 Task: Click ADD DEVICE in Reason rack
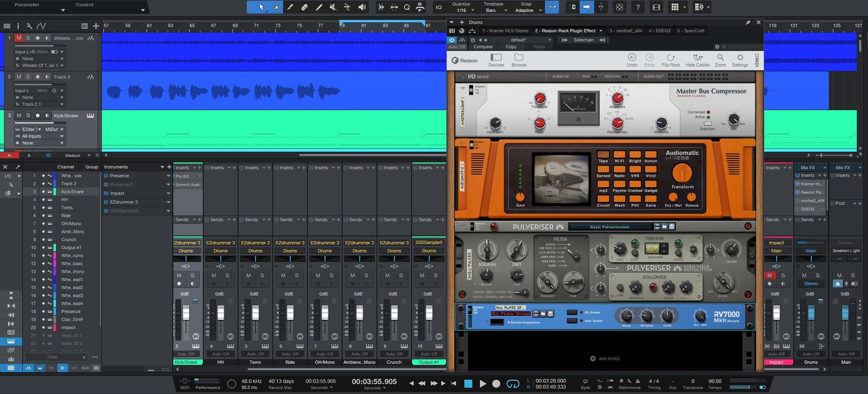(x=605, y=359)
